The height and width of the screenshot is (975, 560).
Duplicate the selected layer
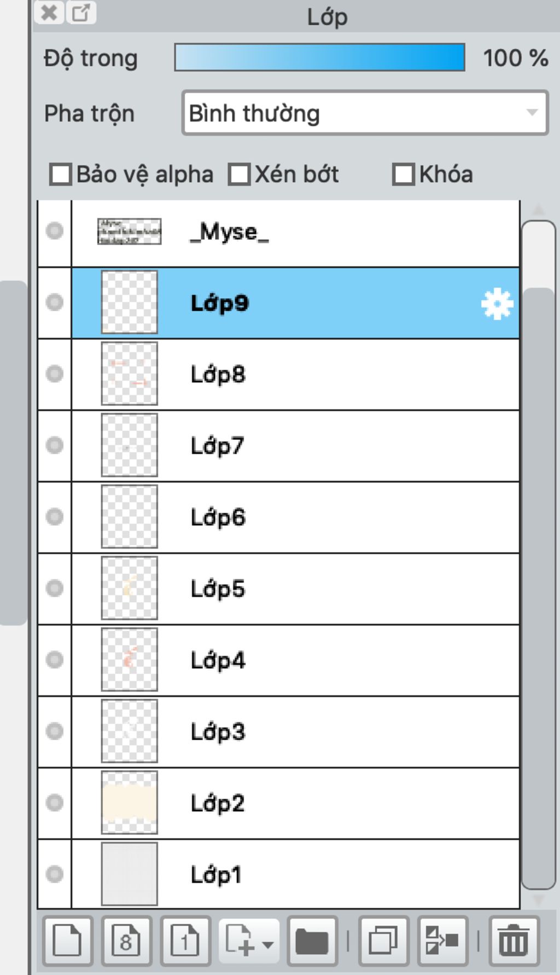pos(383,941)
